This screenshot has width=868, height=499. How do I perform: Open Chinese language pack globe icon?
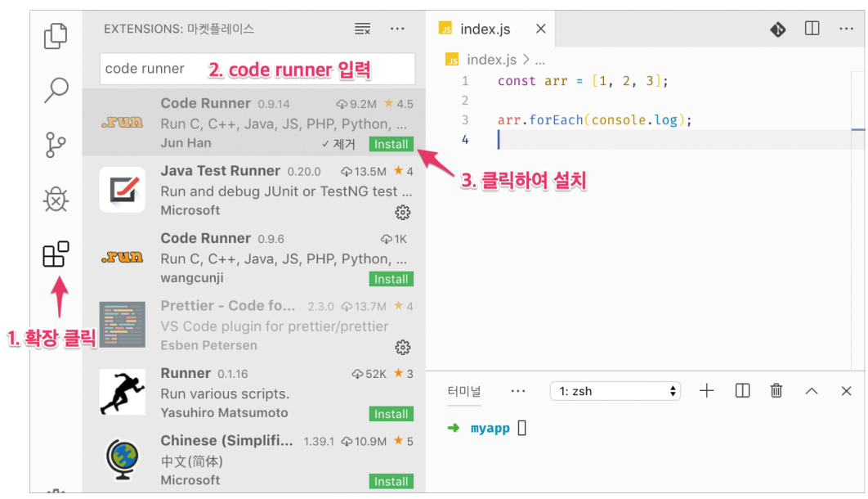click(123, 460)
